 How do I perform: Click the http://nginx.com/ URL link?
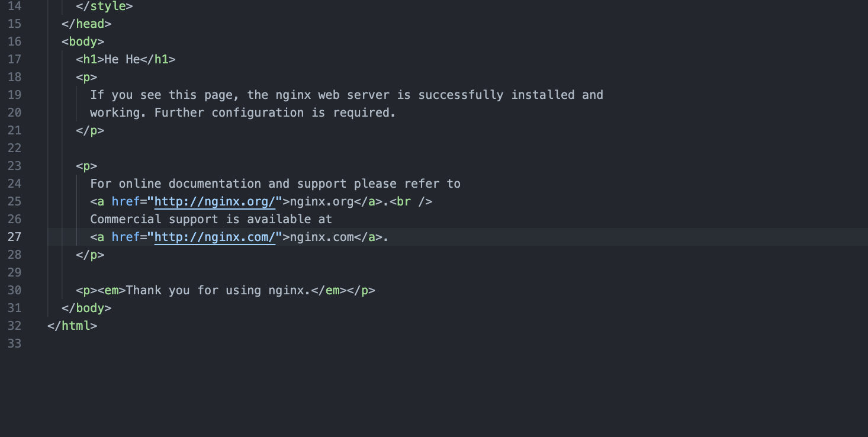(x=215, y=237)
